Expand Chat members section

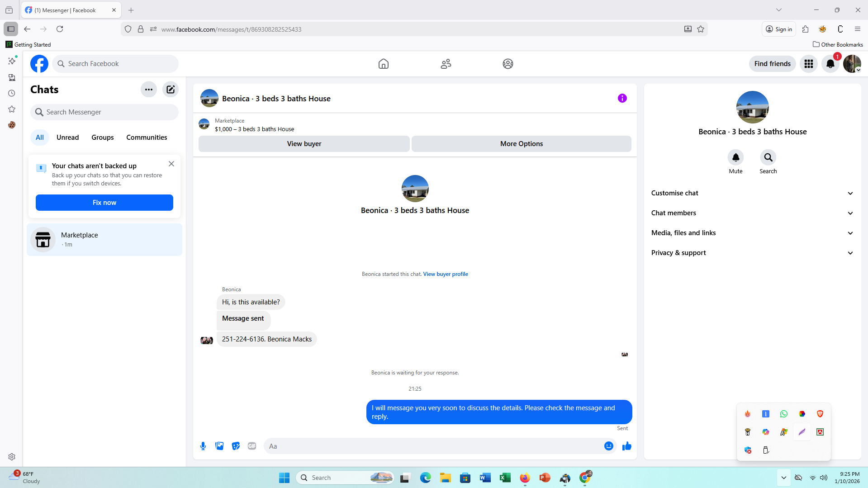click(753, 213)
